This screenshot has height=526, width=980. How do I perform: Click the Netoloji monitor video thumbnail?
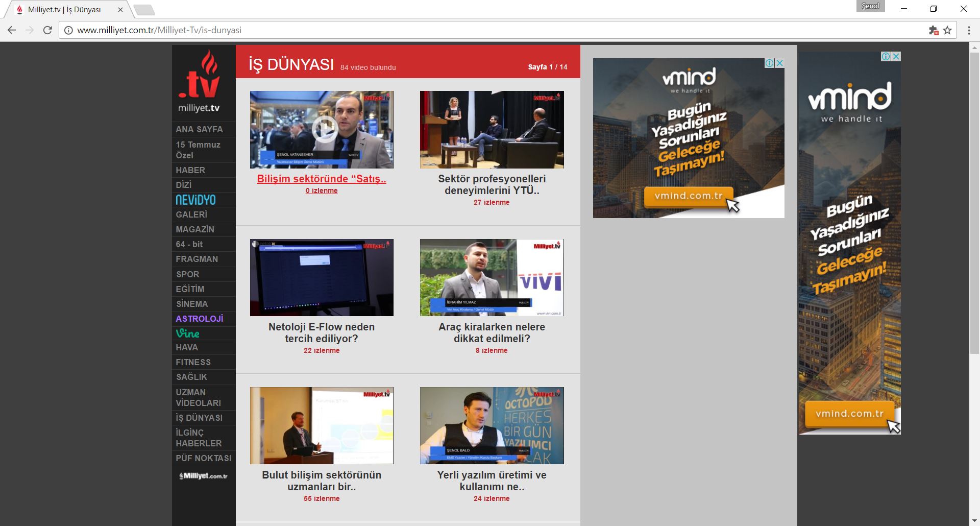click(322, 277)
